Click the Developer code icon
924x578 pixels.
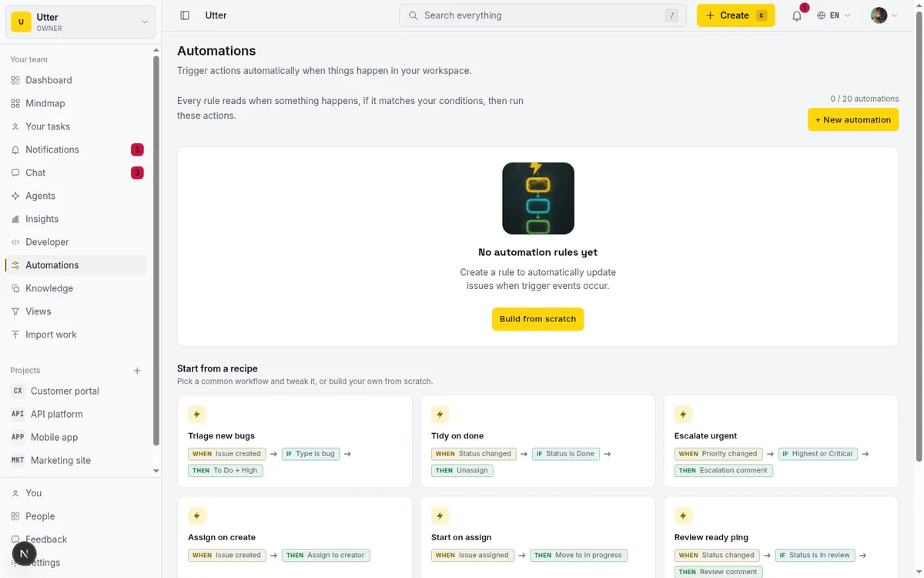point(15,242)
